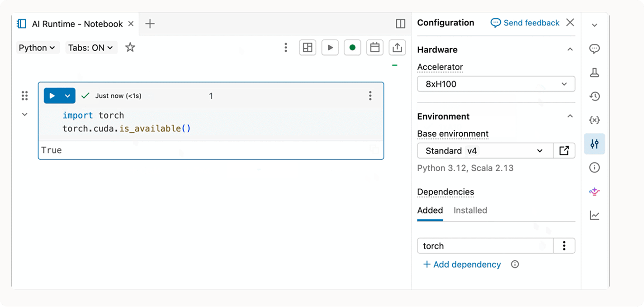644x307 pixels.
Task: Click Send feedback link
Action: pyautogui.click(x=525, y=23)
